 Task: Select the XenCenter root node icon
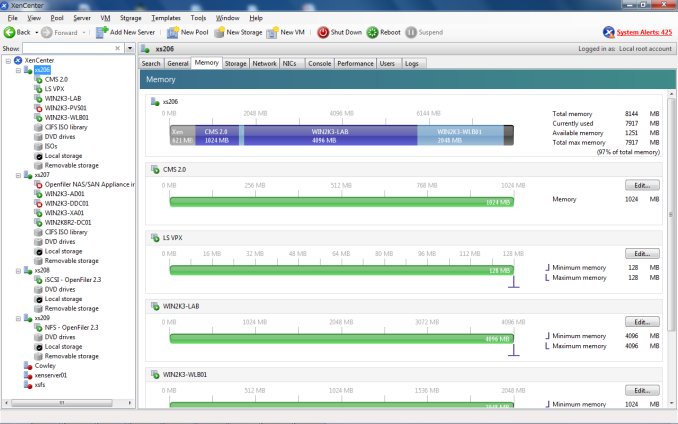(x=18, y=61)
